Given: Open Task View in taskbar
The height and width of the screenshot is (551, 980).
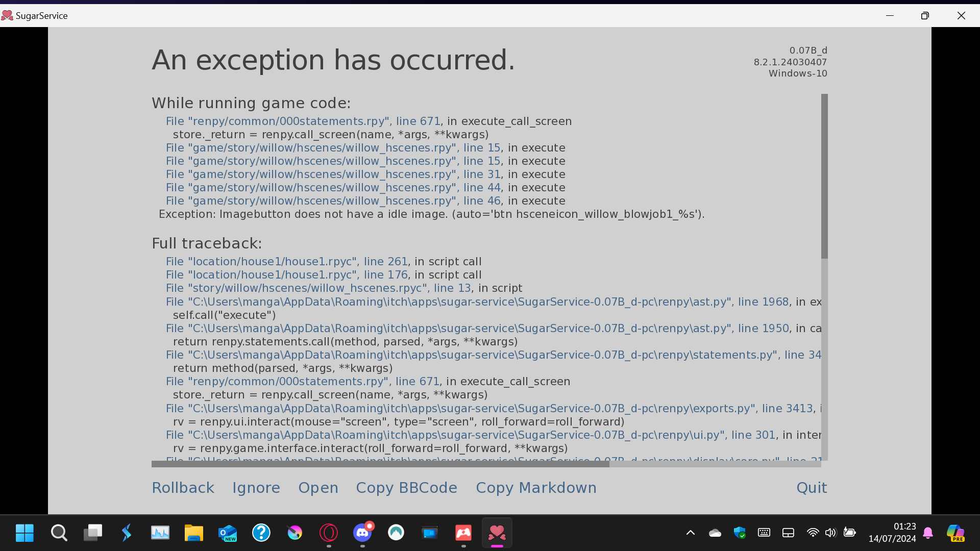Looking at the screenshot, I should pos(93,533).
